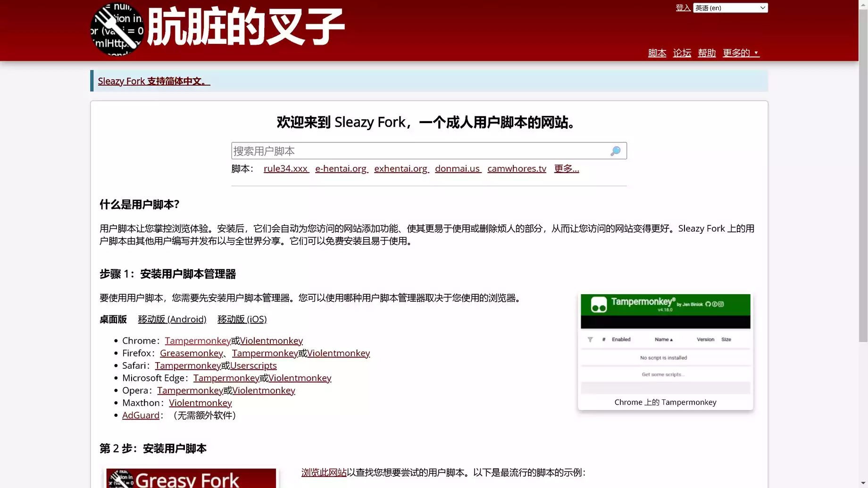Image resolution: width=868 pixels, height=488 pixels.
Task: Open Userscripts link for Safari
Action: coord(253,365)
